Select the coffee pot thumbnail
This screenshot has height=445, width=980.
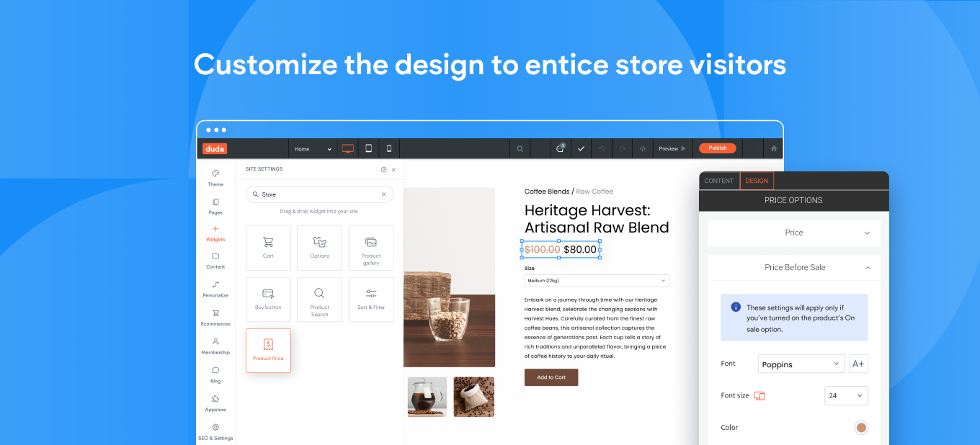click(427, 397)
